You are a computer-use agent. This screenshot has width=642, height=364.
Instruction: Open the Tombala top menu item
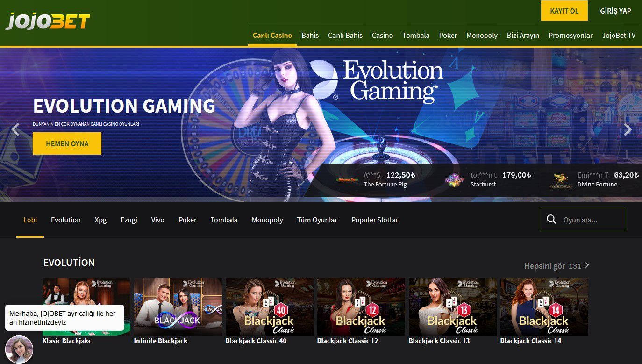click(x=416, y=36)
